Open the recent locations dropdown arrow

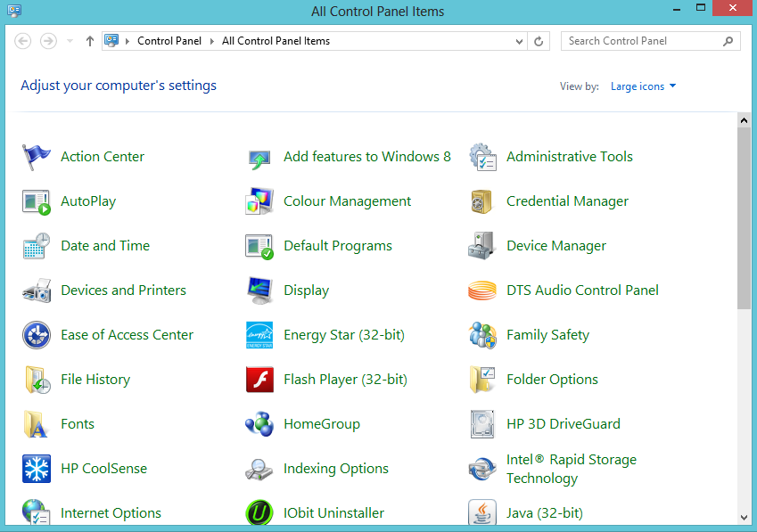point(70,41)
